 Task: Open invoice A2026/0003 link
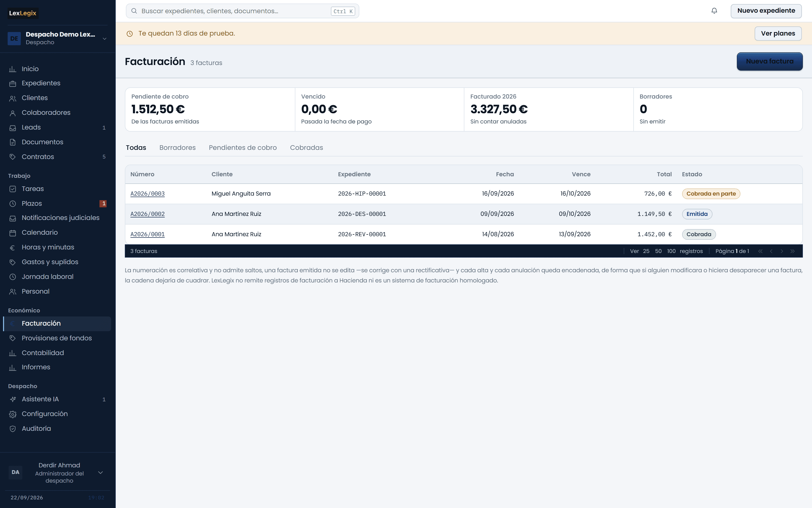coord(147,194)
